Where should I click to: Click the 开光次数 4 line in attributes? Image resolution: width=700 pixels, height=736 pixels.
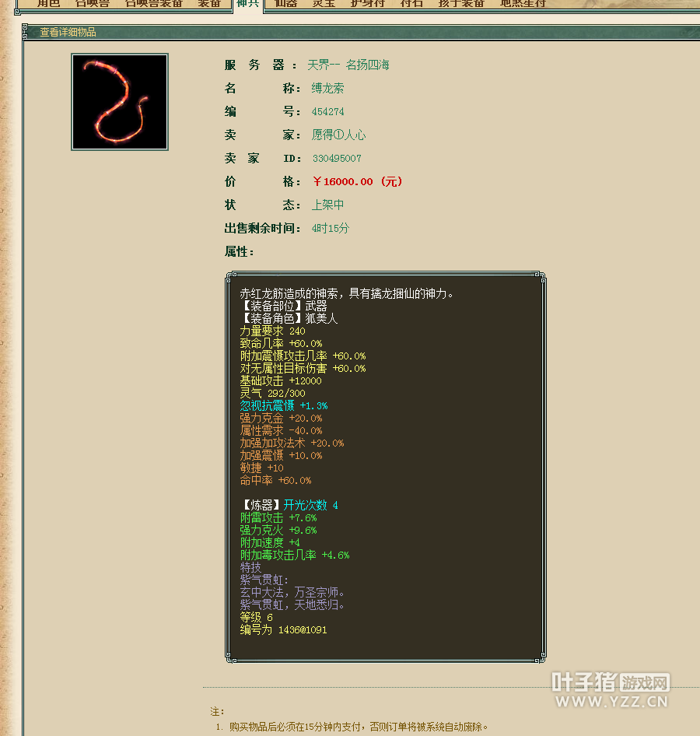(x=310, y=506)
